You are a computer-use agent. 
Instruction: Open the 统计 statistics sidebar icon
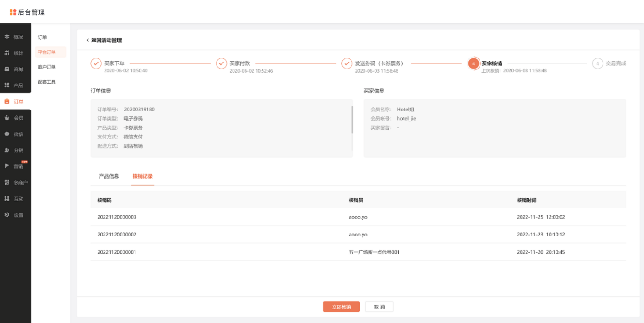(x=7, y=53)
